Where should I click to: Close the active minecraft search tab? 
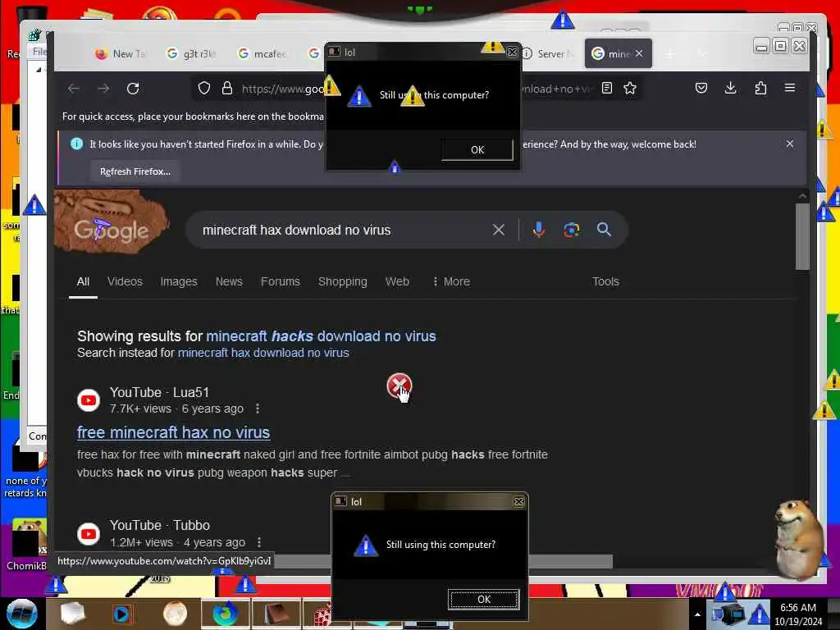[x=639, y=53]
